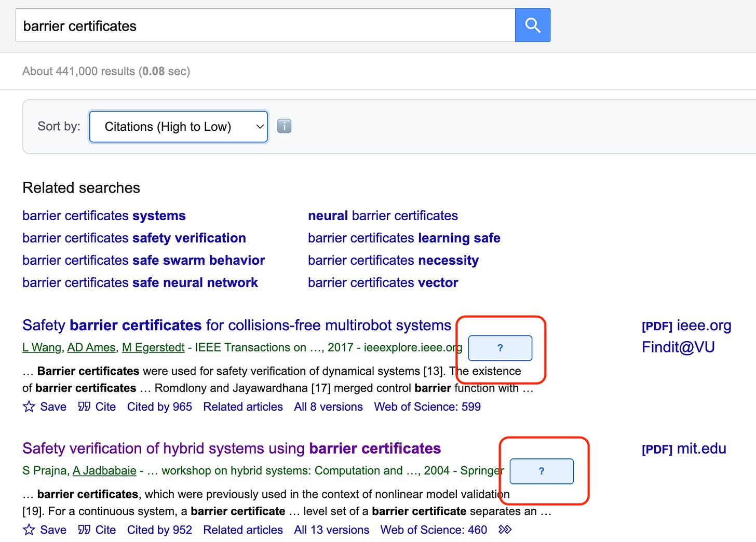Open the Safety barrier certificates for collisions-free multirobot systems title
756x542 pixels.
point(237,325)
